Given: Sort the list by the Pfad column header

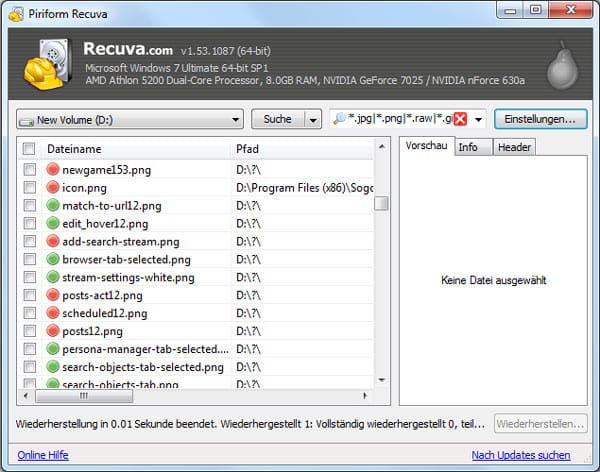Looking at the screenshot, I should (300, 149).
